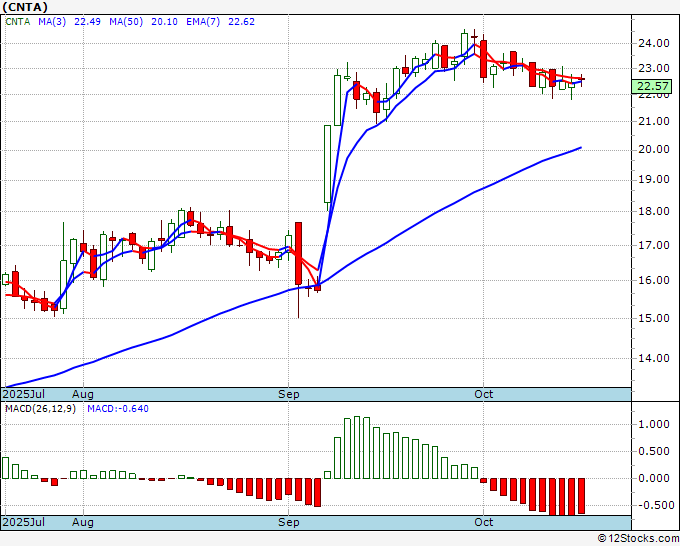The image size is (680, 546).
Task: Click Sep on the MACD date axis
Action: click(x=289, y=522)
